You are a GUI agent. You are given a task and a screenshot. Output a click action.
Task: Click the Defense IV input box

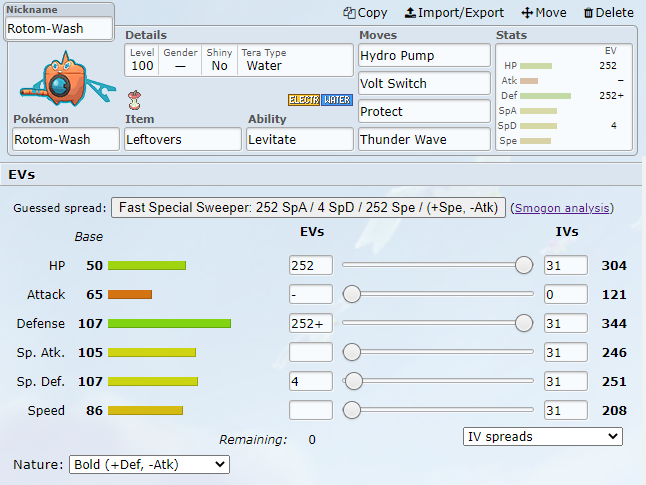(566, 323)
